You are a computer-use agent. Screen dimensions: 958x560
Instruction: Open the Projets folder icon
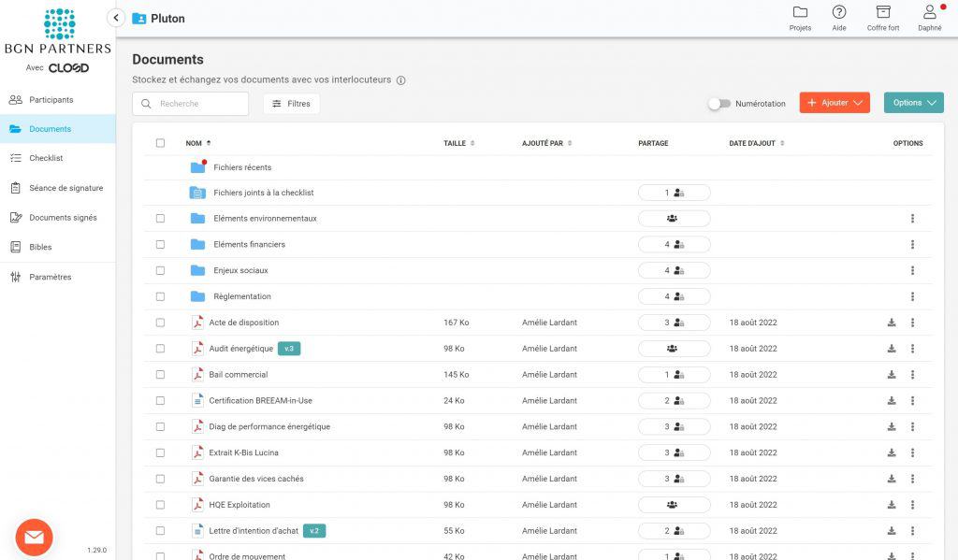pyautogui.click(x=800, y=12)
